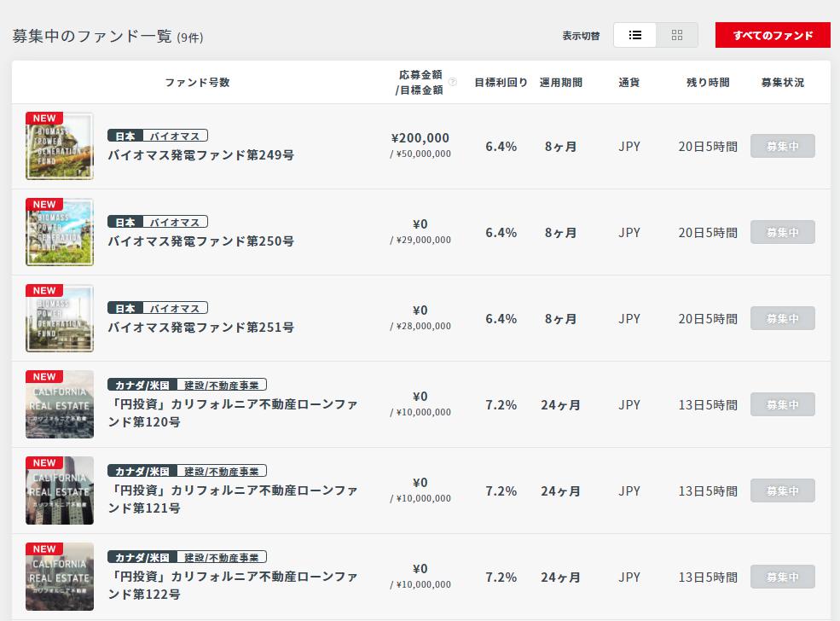Click the ¥29,000,000 target amount
The width and height of the screenshot is (840, 621).
[x=424, y=240]
